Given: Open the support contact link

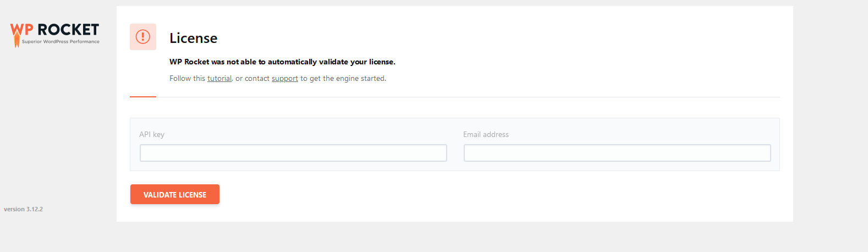Looking at the screenshot, I should point(285,79).
